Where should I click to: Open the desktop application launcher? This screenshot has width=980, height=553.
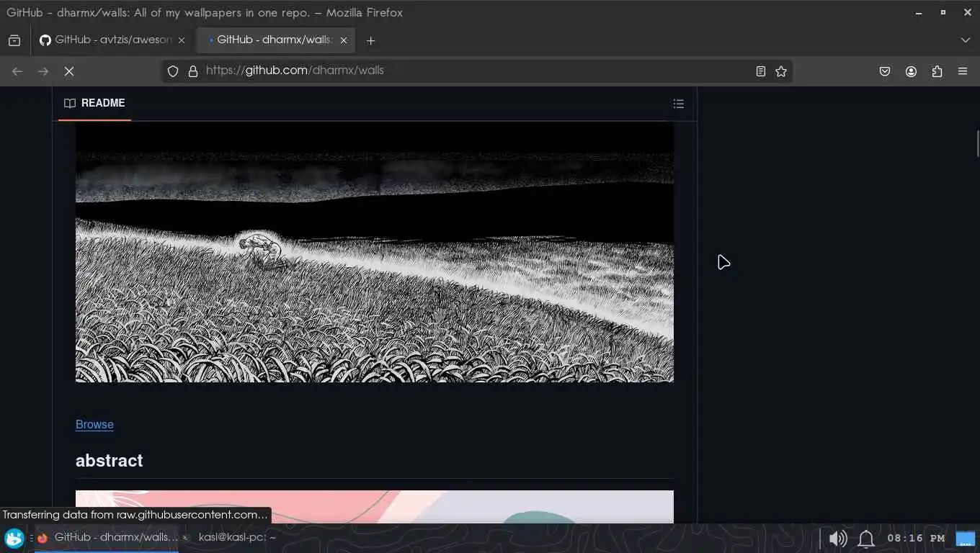(x=14, y=538)
